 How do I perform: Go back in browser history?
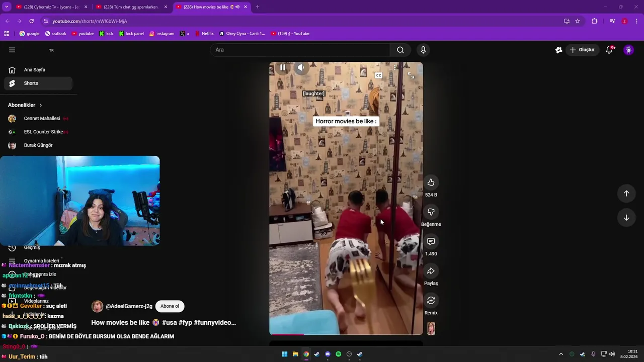7,21
